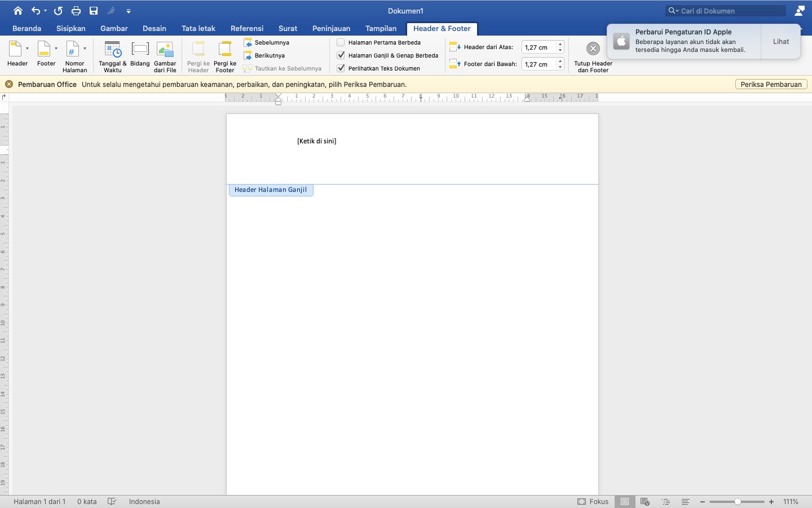Edit Footer dari Bawah value
The width and height of the screenshot is (812, 508).
(x=539, y=64)
